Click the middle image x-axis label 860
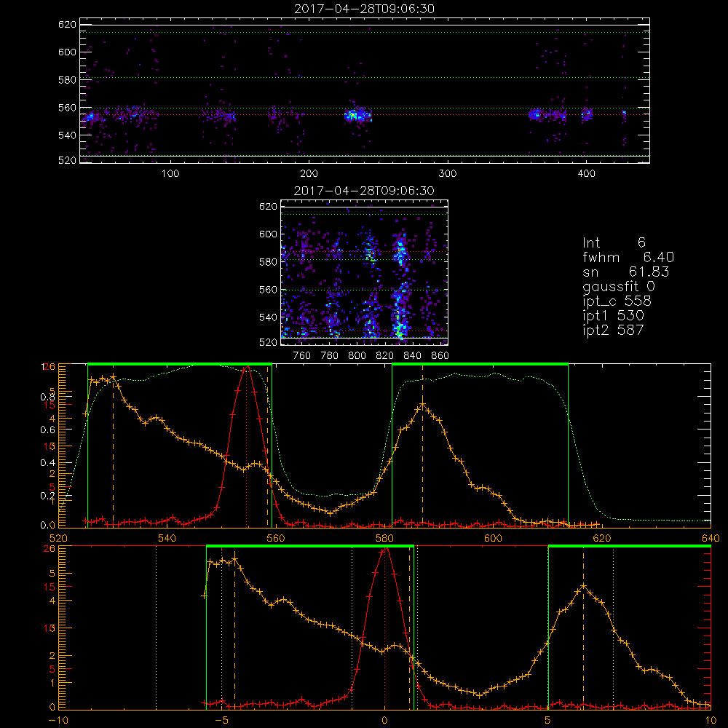This screenshot has width=728, height=728. click(x=440, y=356)
